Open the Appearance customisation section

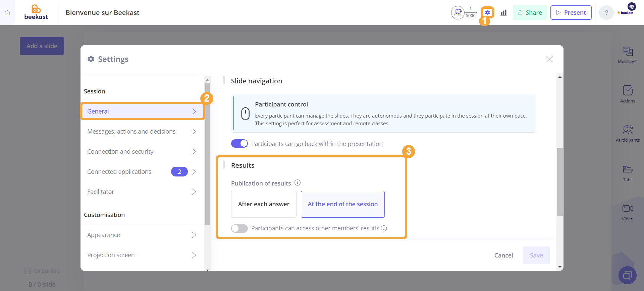(142, 235)
